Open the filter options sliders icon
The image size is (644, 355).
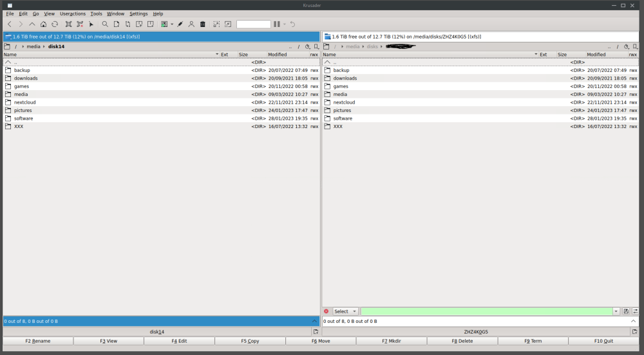click(635, 311)
